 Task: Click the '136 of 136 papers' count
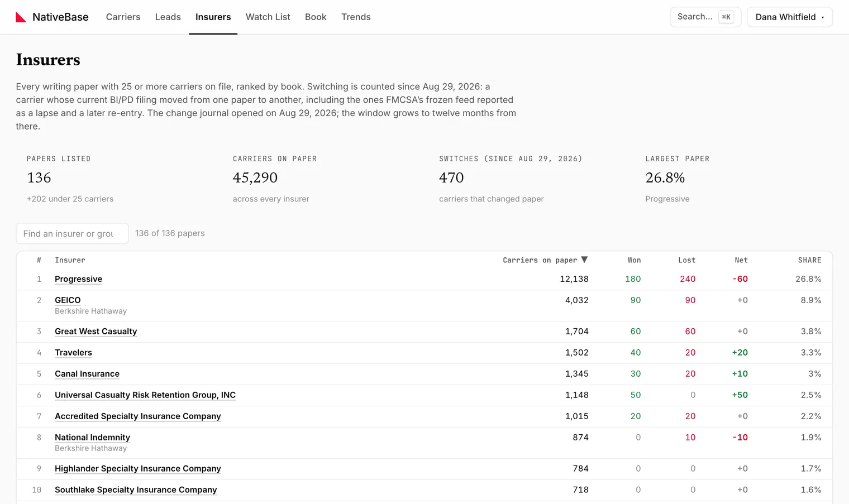170,233
